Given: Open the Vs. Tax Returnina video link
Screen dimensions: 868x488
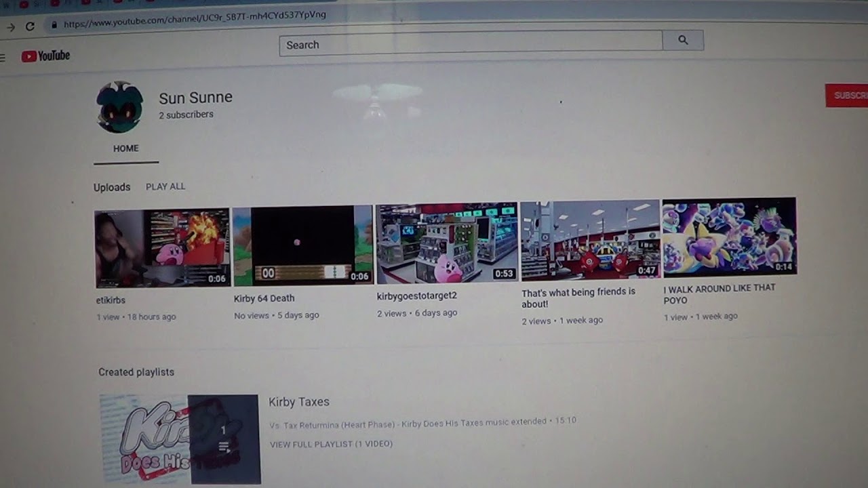Looking at the screenshot, I should pyautogui.click(x=408, y=423).
